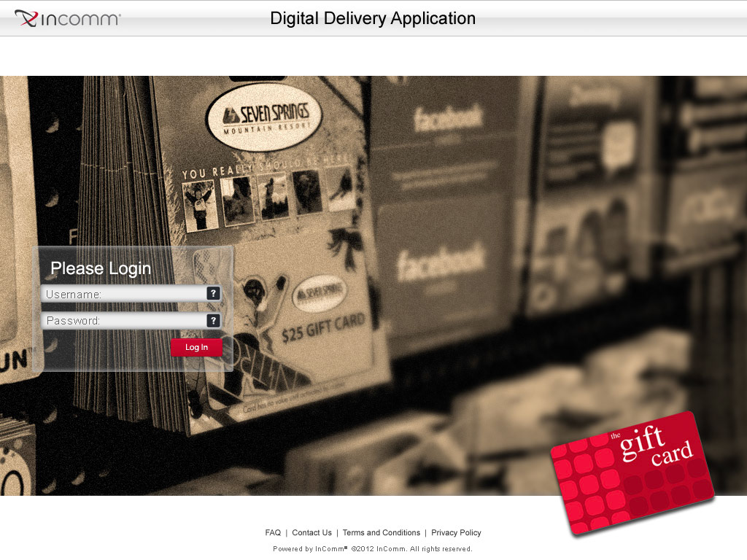This screenshot has height=560, width=747.
Task: Click the Please Login heading
Action: (x=101, y=268)
